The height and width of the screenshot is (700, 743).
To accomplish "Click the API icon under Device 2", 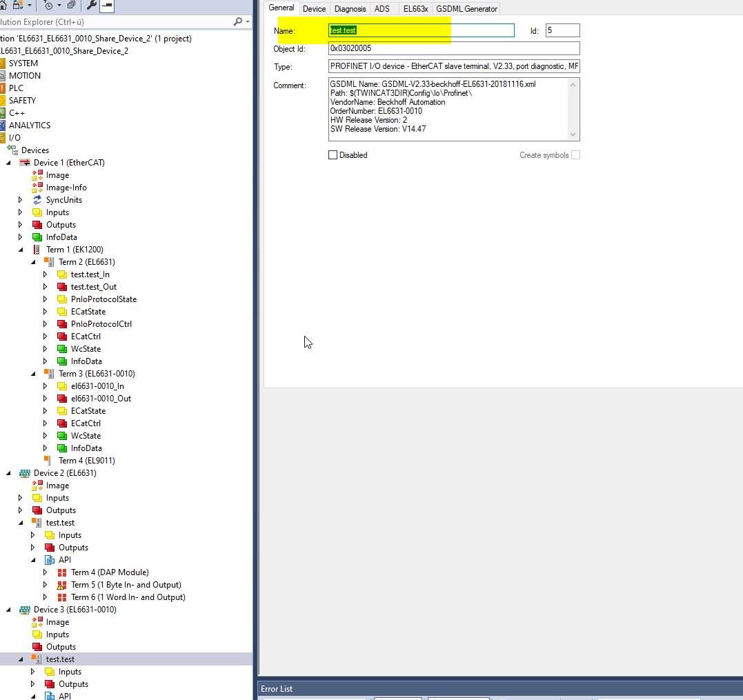I will (x=50, y=560).
